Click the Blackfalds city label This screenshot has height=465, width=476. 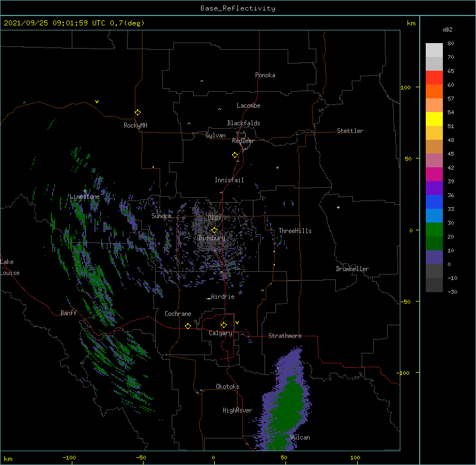click(244, 123)
